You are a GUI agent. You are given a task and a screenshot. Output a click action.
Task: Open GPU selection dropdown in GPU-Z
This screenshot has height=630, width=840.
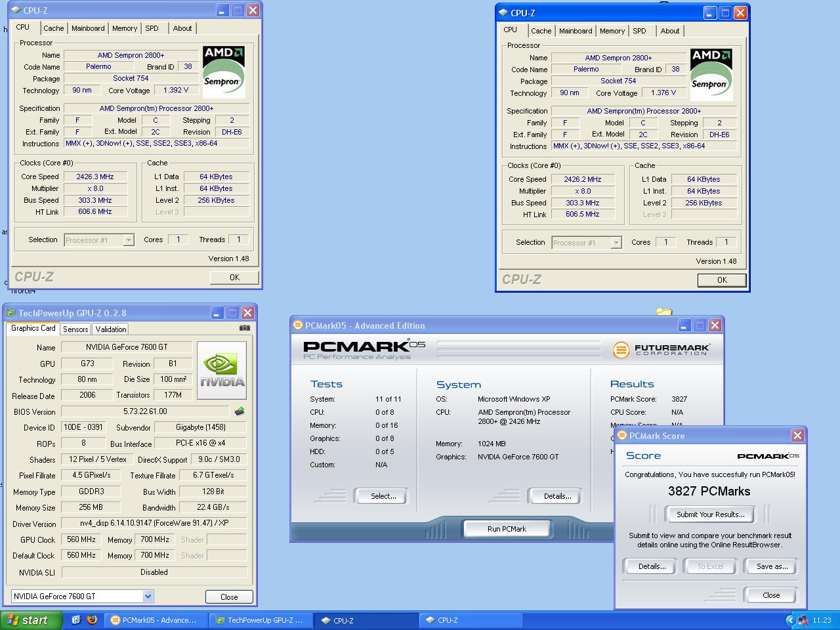point(83,596)
